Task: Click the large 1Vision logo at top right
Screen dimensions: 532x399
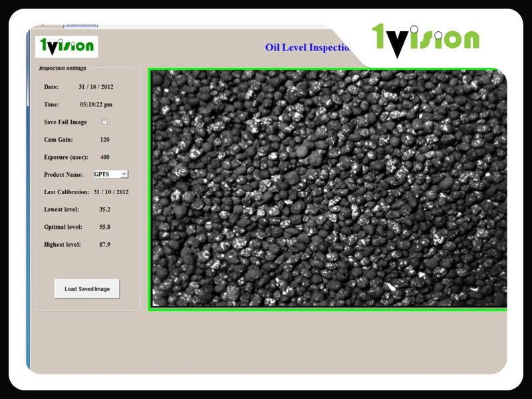Action: [x=426, y=39]
